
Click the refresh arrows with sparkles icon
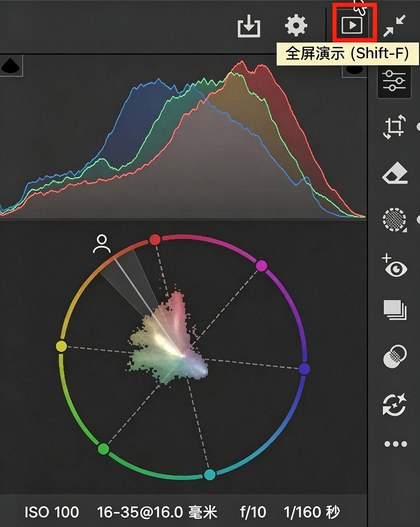coord(395,404)
